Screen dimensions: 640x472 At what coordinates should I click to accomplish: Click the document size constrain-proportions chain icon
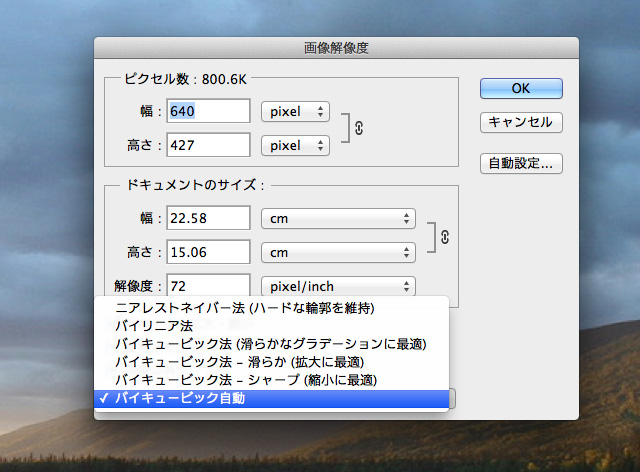pos(445,236)
